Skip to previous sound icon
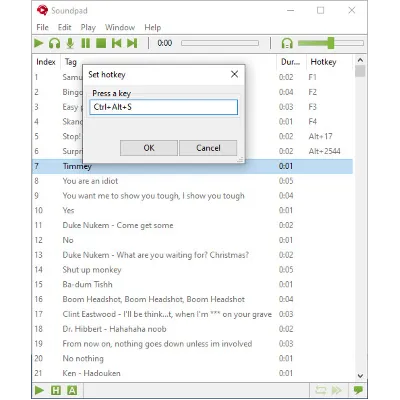Image resolution: width=400 pixels, height=400 pixels. click(x=117, y=43)
